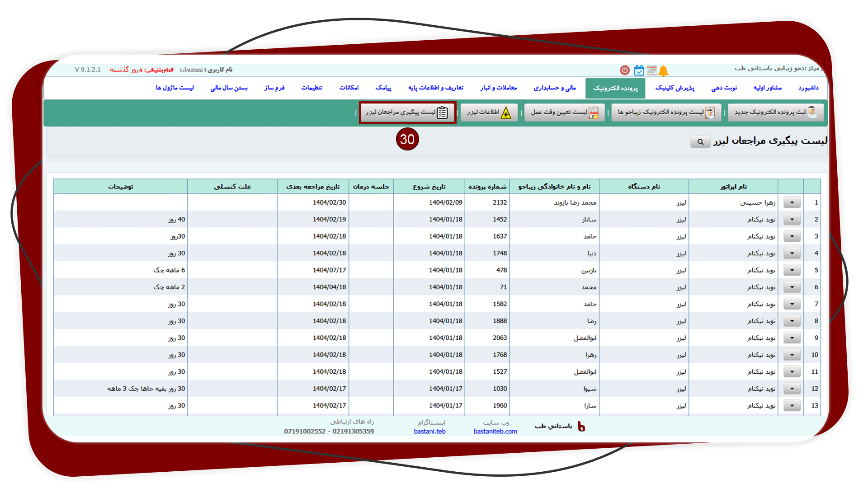Screen dimensions: 868x488
Task: Open فرم ساز menu item
Action: (x=274, y=88)
